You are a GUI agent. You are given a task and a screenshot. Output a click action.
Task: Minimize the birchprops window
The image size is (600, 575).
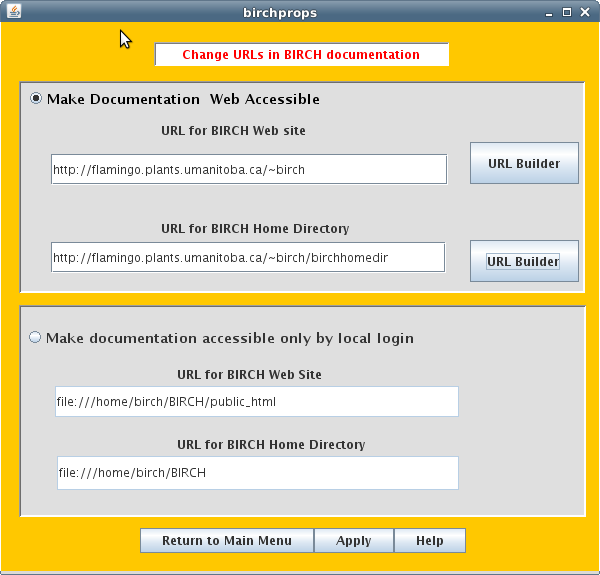tap(549, 12)
